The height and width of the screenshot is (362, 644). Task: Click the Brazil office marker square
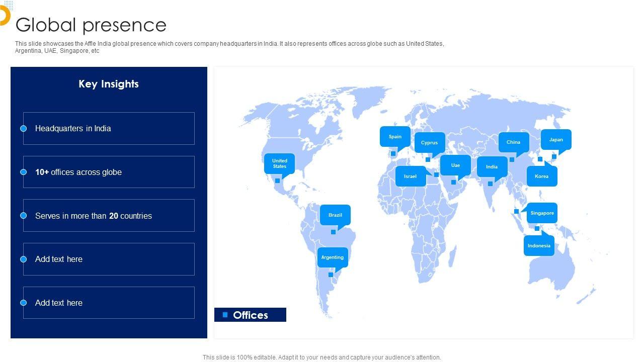pos(333,232)
